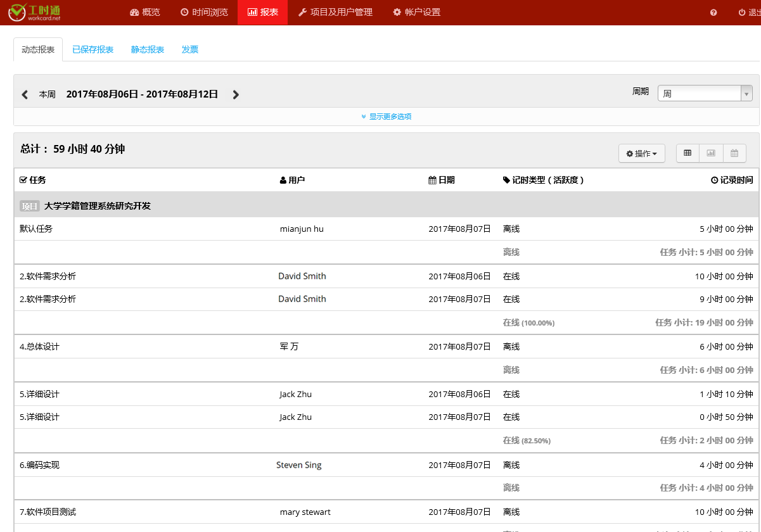Click the help question mark icon

point(713,13)
